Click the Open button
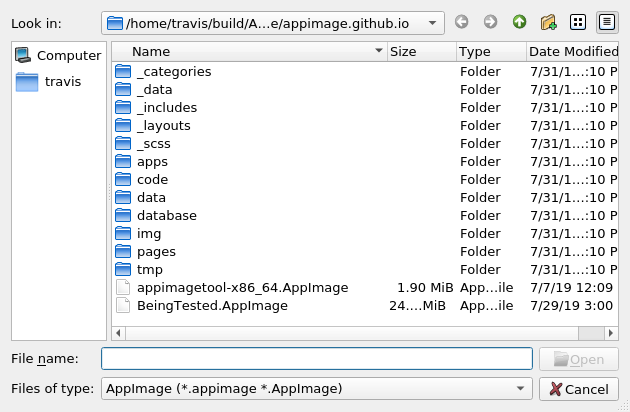Screen dimensions: 630x412 coord(579,359)
